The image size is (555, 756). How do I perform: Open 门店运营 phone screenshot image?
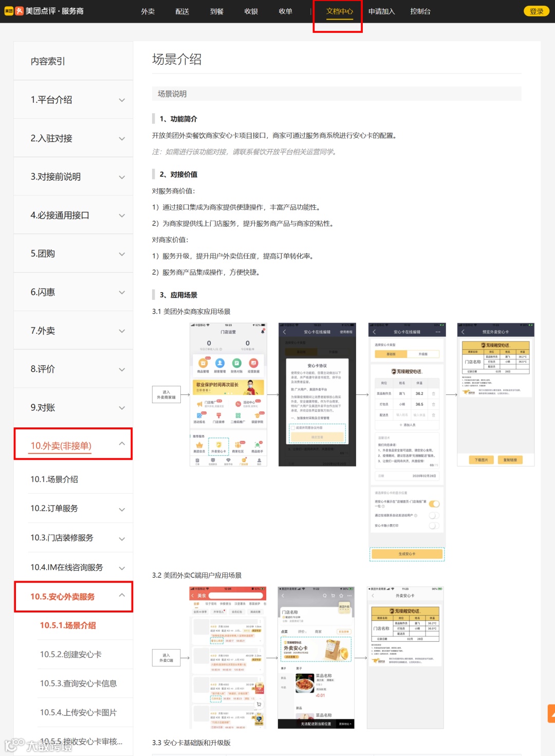[228, 394]
